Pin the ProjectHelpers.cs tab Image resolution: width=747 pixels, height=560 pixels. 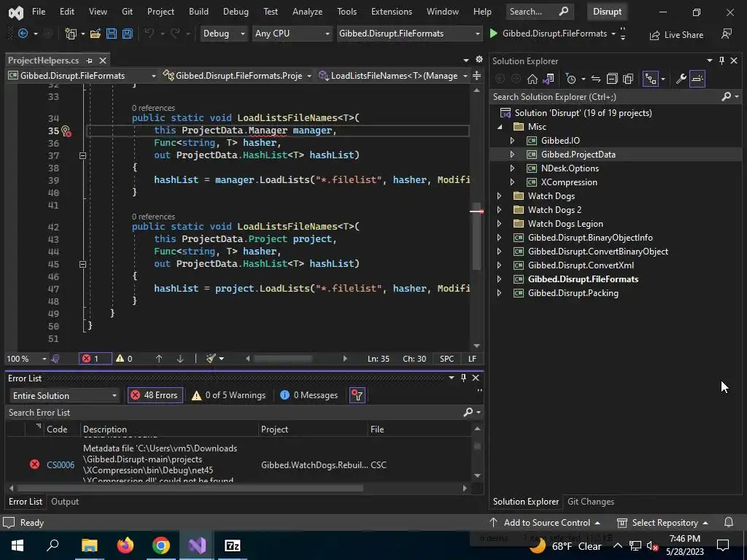point(89,61)
